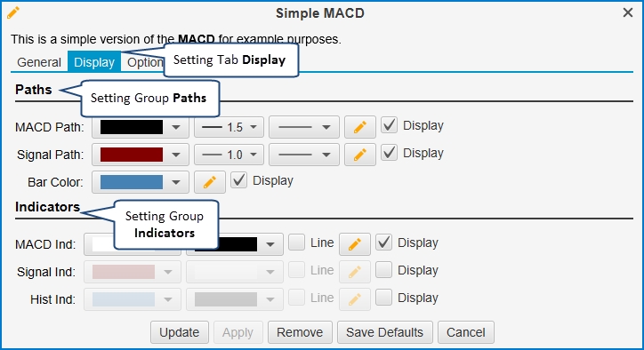Image resolution: width=644 pixels, height=350 pixels.
Task: Click the Update button
Action: coord(180,332)
